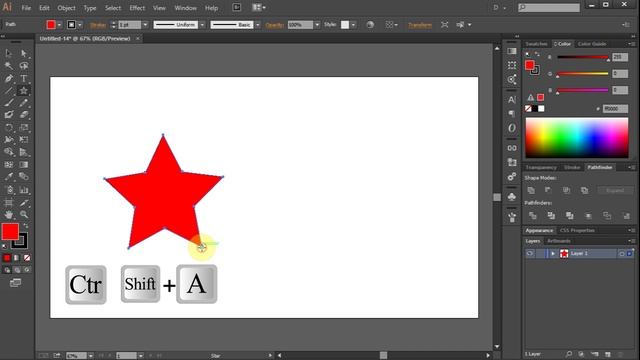Open the Object menu
Viewport: 640px width, 360px height.
click(66, 8)
